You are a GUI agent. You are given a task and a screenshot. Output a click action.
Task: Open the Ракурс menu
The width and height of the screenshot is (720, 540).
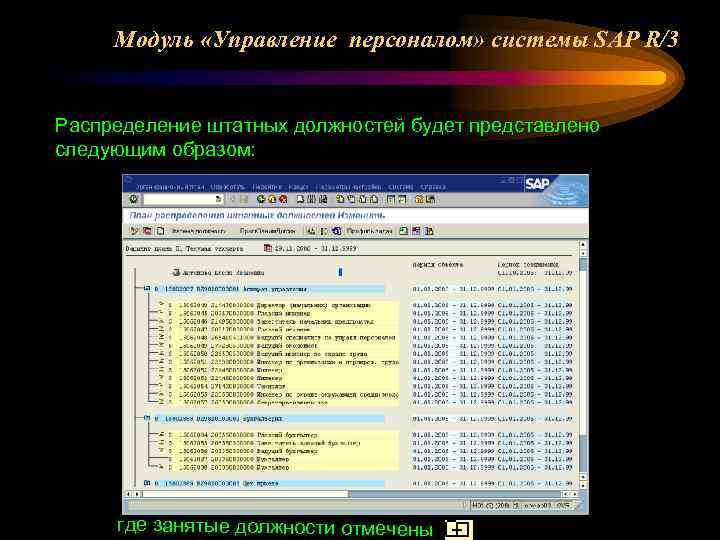point(298,187)
